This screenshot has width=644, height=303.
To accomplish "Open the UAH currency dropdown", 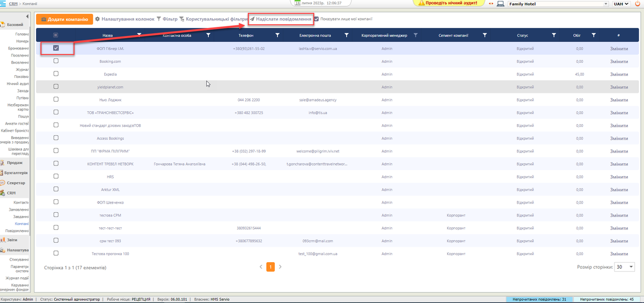I will point(620,4).
